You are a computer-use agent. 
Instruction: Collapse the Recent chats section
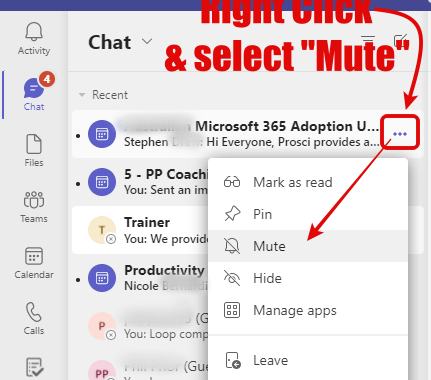tap(82, 95)
